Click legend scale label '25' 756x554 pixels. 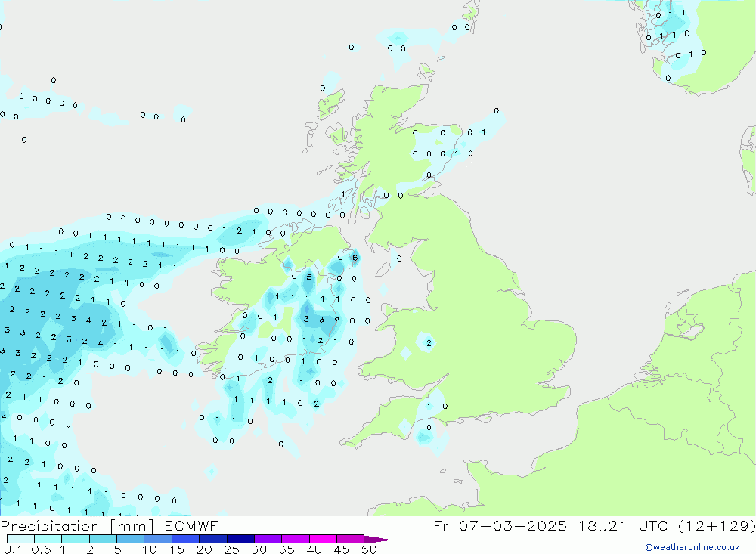click(231, 549)
